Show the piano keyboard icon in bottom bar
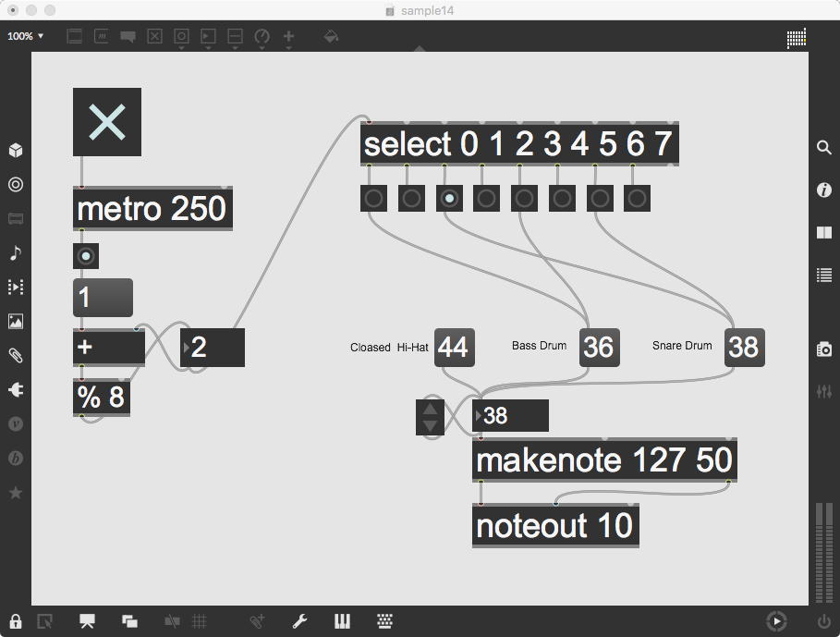The width and height of the screenshot is (840, 637). (342, 621)
